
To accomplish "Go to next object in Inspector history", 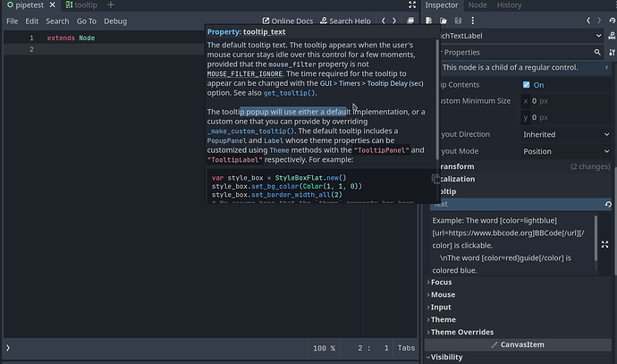I will pyautogui.click(x=599, y=21).
